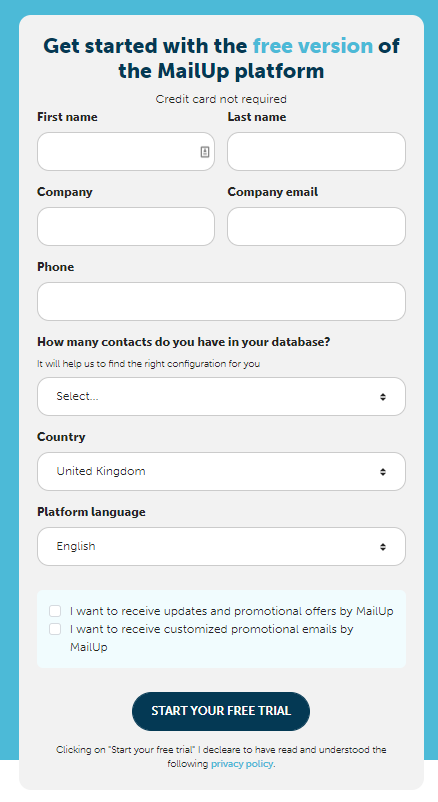The image size is (438, 802).
Task: Click the customized promotional emails label text
Action: click(212, 638)
